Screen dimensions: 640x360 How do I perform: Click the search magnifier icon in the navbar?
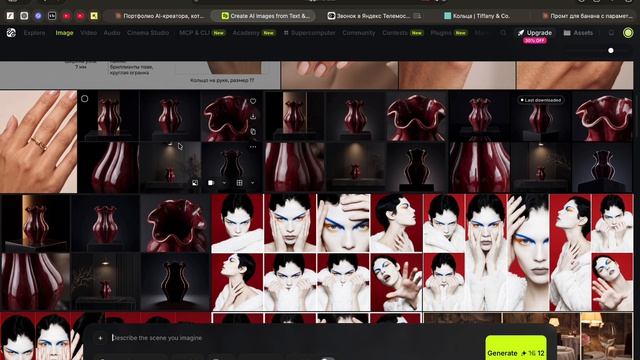[503, 33]
